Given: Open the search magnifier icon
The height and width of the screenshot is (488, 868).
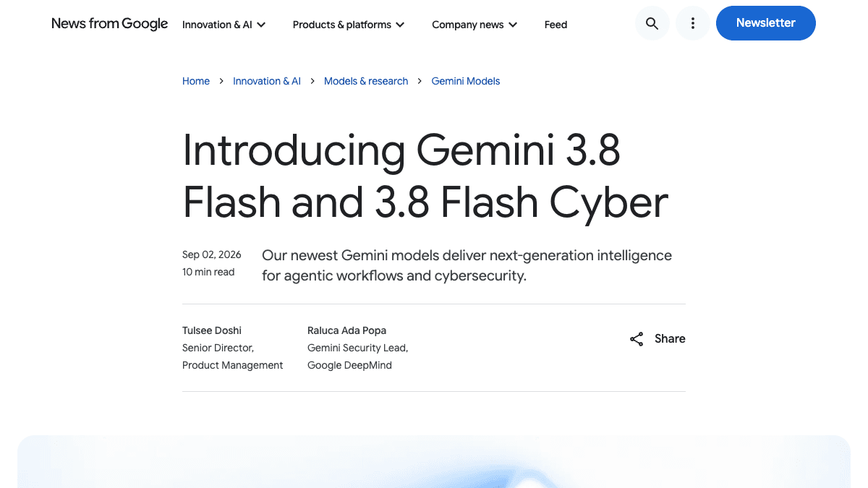Looking at the screenshot, I should pyautogui.click(x=652, y=23).
